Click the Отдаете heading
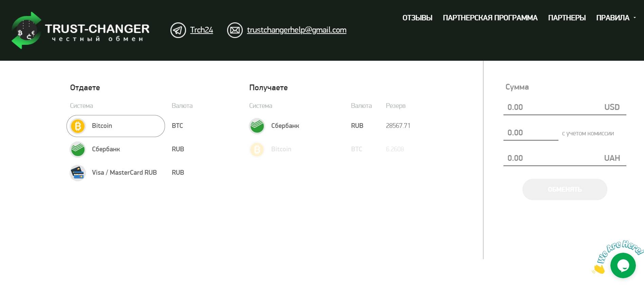Screen dimensions: 644x286 [85, 88]
